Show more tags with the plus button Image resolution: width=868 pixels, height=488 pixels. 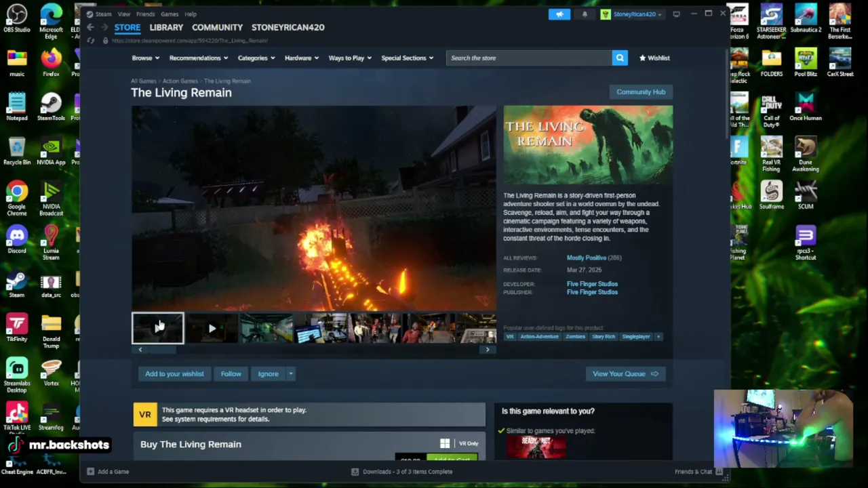(x=658, y=336)
